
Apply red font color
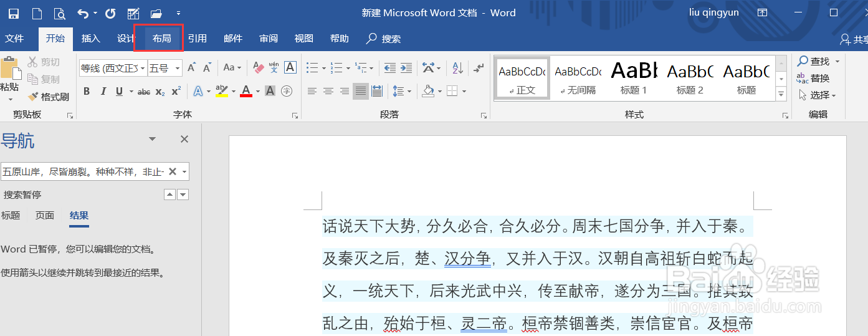point(246,91)
